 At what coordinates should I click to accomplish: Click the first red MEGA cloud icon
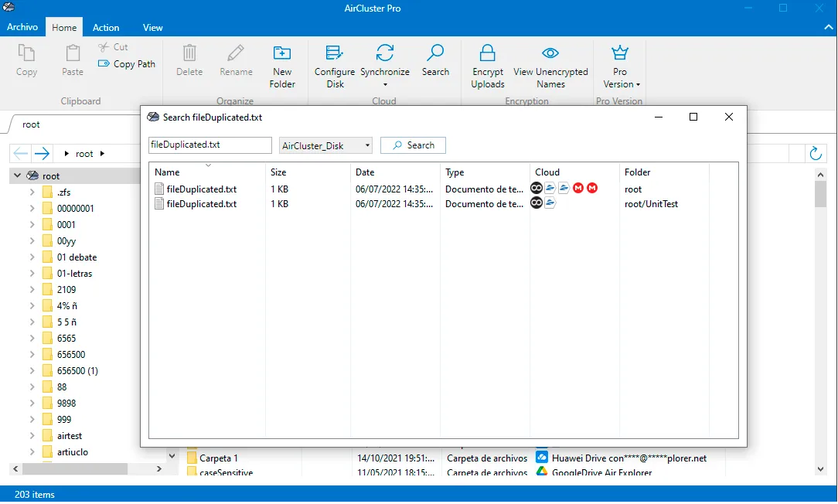click(578, 188)
